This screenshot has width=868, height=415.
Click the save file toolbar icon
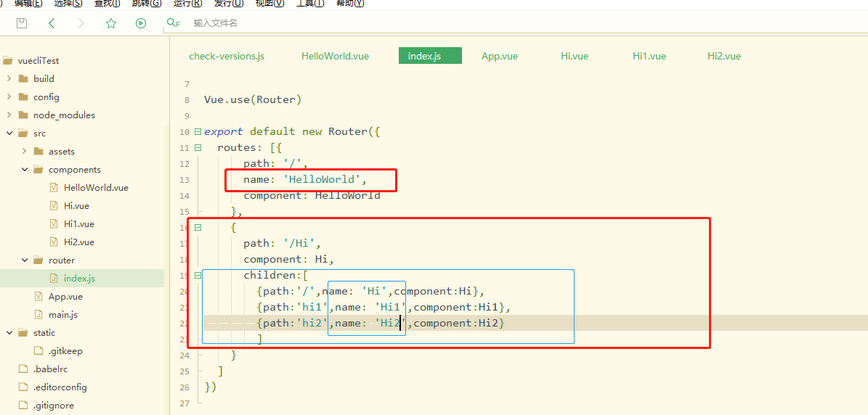tap(22, 22)
